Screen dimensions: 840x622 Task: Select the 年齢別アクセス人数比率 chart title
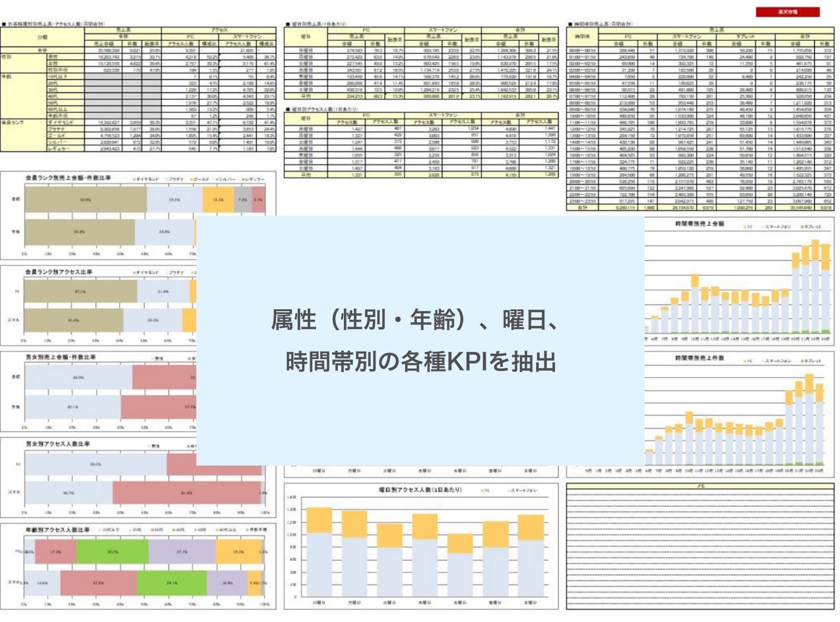click(58, 530)
